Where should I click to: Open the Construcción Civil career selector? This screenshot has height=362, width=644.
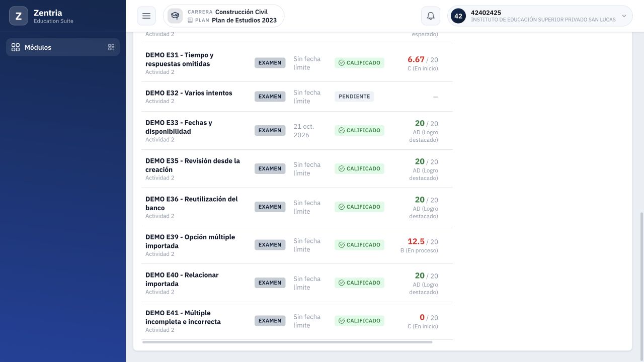224,16
